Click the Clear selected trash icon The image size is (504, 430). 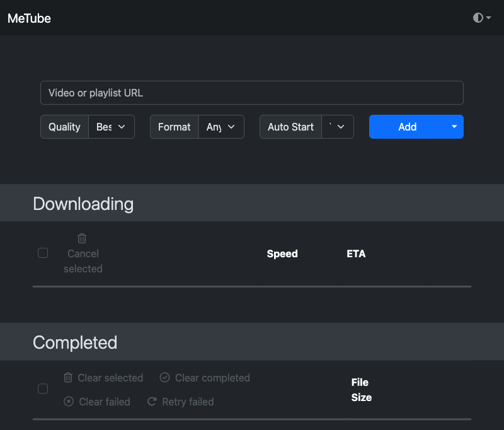(x=68, y=377)
